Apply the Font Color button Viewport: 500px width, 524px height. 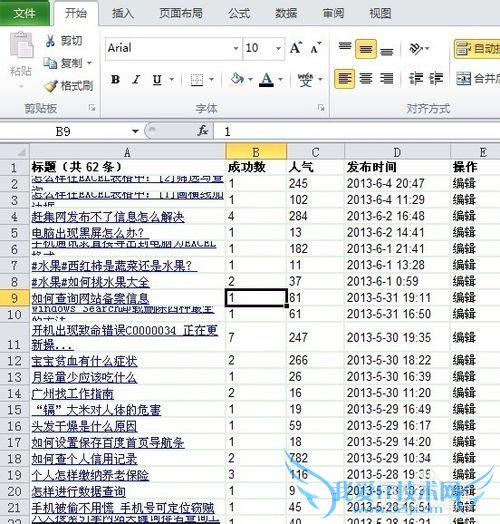[x=266, y=80]
